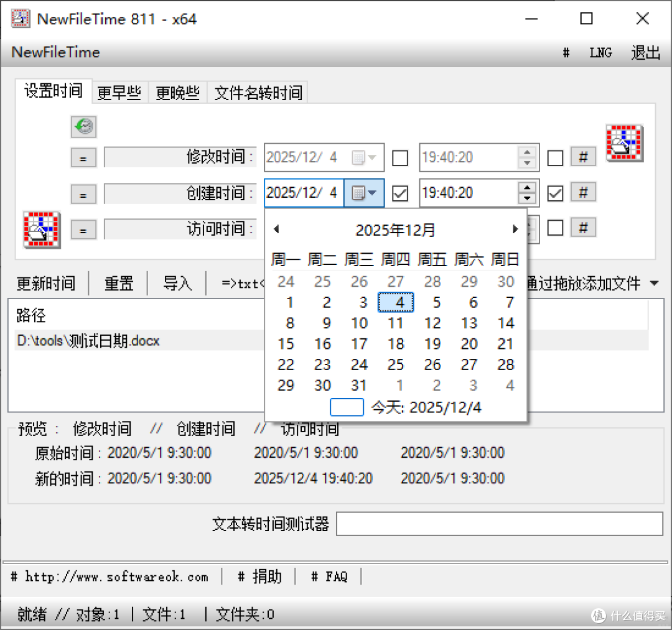
Task: Click the 导入 button
Action: (177, 283)
